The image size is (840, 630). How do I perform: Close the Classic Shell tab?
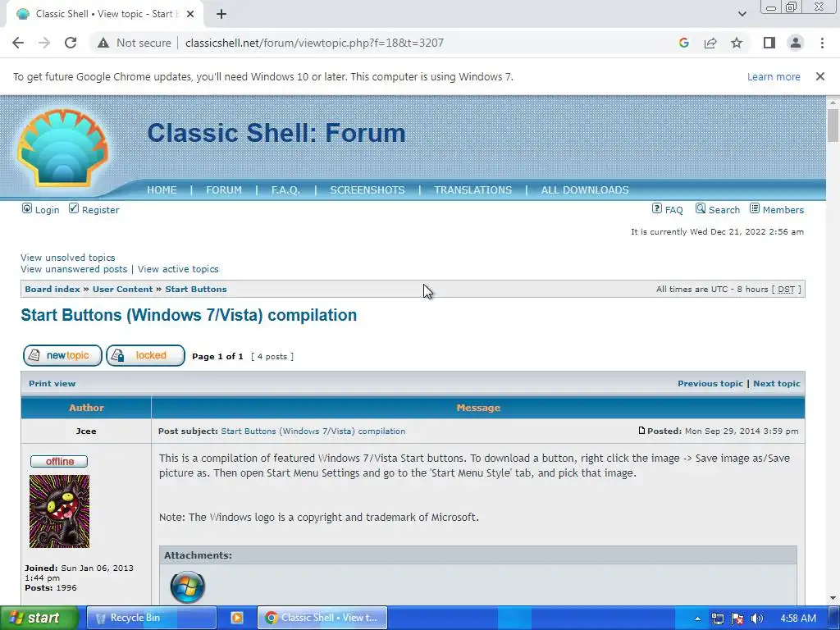tap(190, 15)
